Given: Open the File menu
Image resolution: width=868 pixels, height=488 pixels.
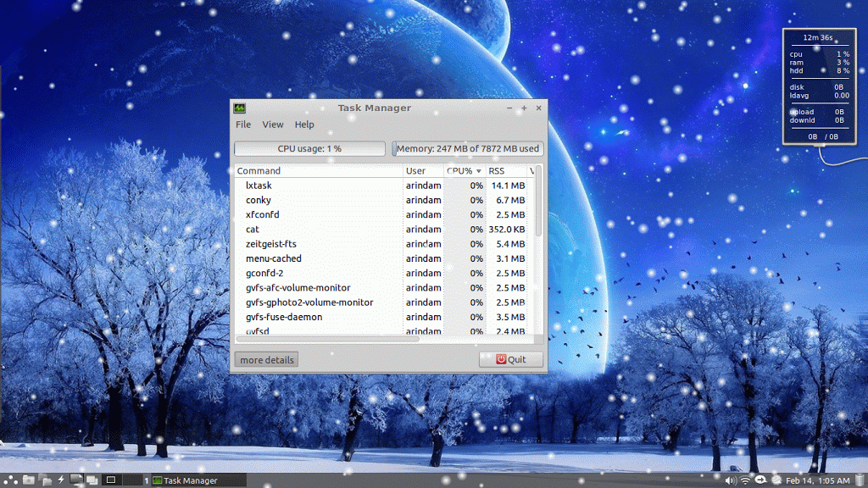Looking at the screenshot, I should coord(243,124).
